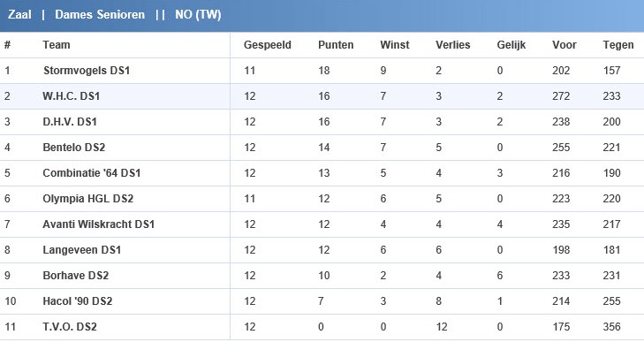Select the W.H.C. DS1 team name
This screenshot has height=342, width=644.
[71, 96]
